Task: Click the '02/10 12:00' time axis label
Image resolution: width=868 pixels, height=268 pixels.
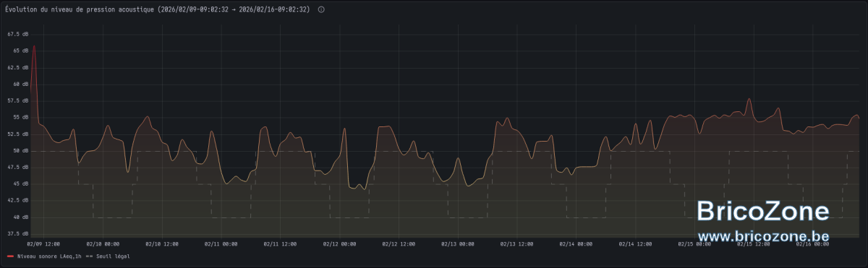Action: click(162, 244)
